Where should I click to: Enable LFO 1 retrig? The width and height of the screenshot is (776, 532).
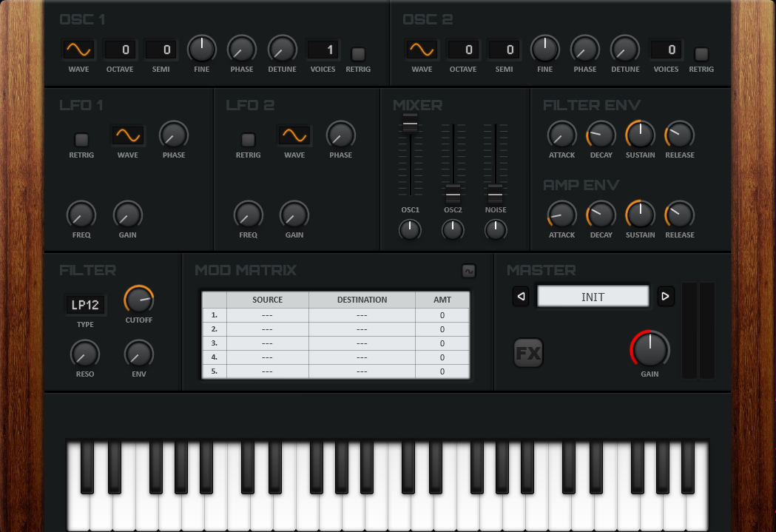(x=81, y=140)
